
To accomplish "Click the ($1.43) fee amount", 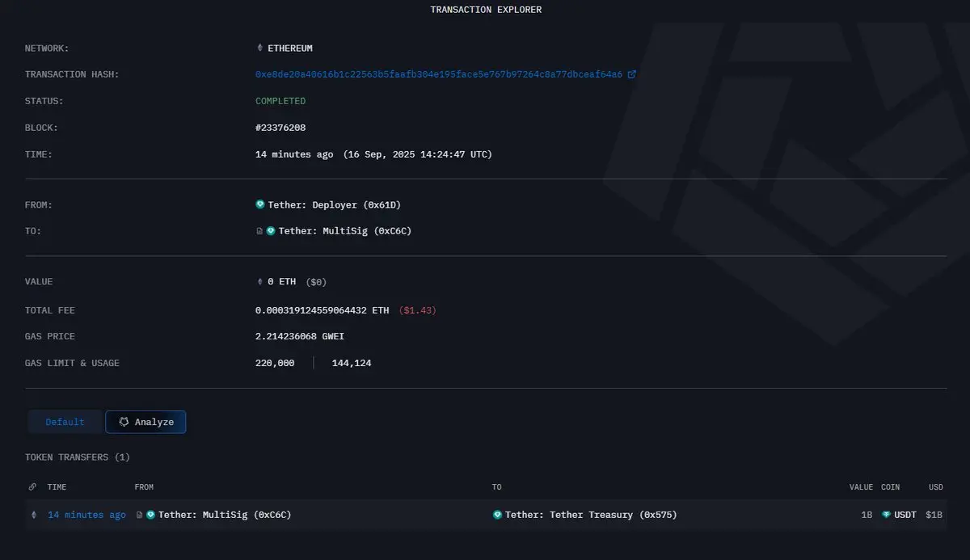I will point(418,310).
